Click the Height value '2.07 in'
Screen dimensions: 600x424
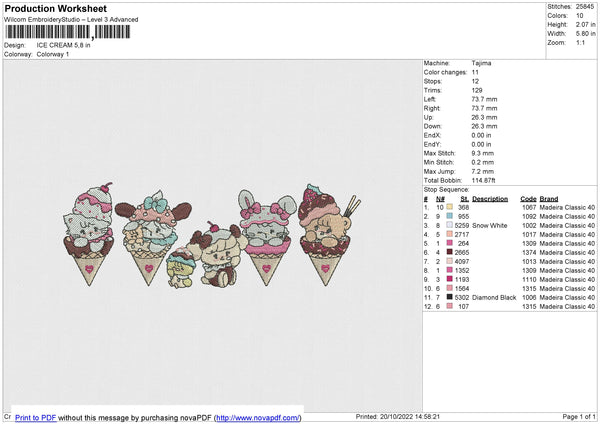(585, 24)
